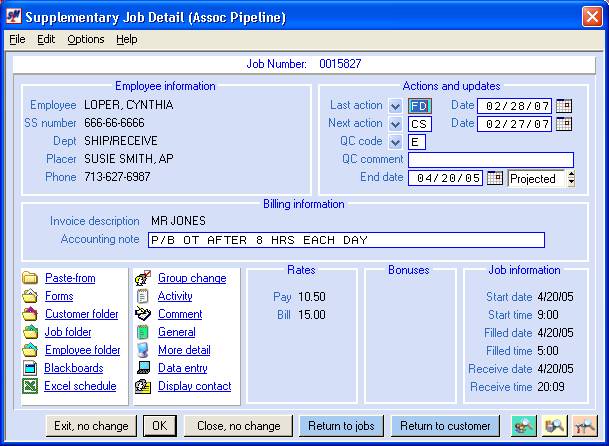Click the Group change icon
609x446 pixels.
click(143, 278)
